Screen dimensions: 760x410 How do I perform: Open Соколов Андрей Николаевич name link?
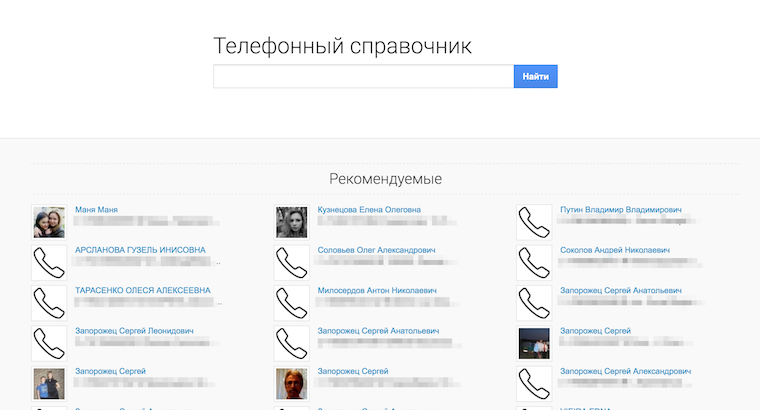point(615,250)
